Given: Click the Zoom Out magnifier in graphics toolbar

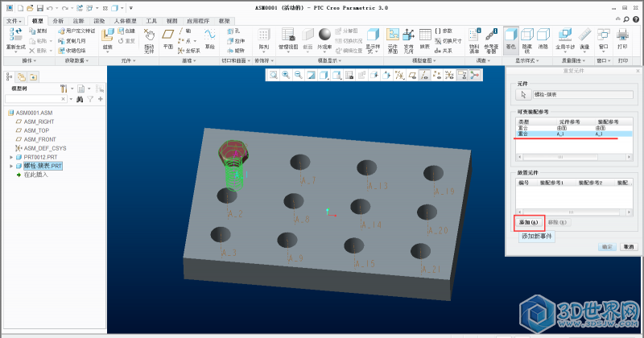Looking at the screenshot, I should (299, 75).
